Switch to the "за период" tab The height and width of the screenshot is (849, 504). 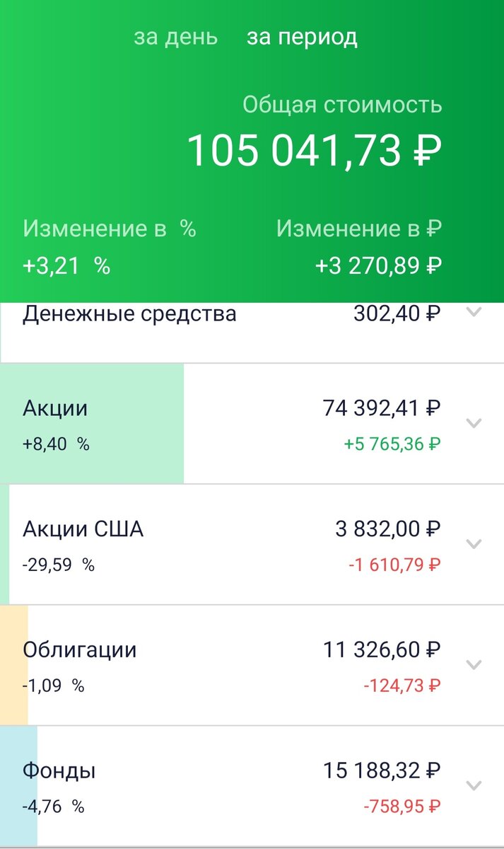303,37
